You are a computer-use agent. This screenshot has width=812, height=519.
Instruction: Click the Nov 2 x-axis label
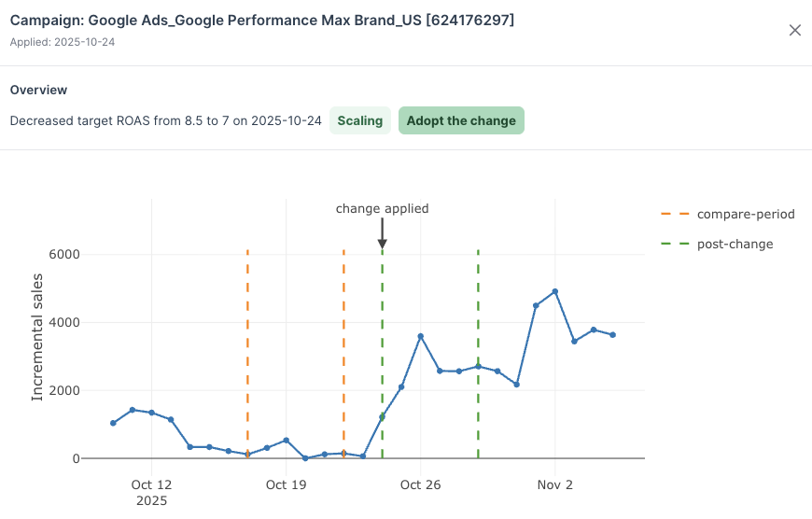point(554,484)
